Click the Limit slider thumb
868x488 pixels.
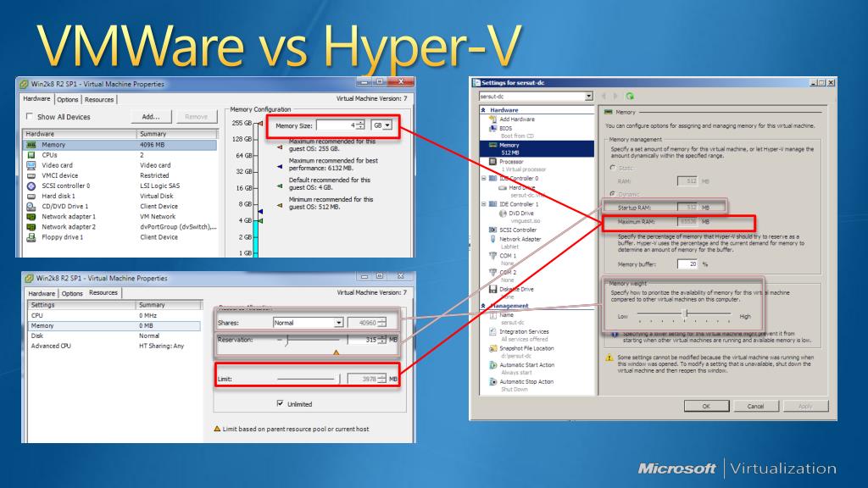pos(339,379)
